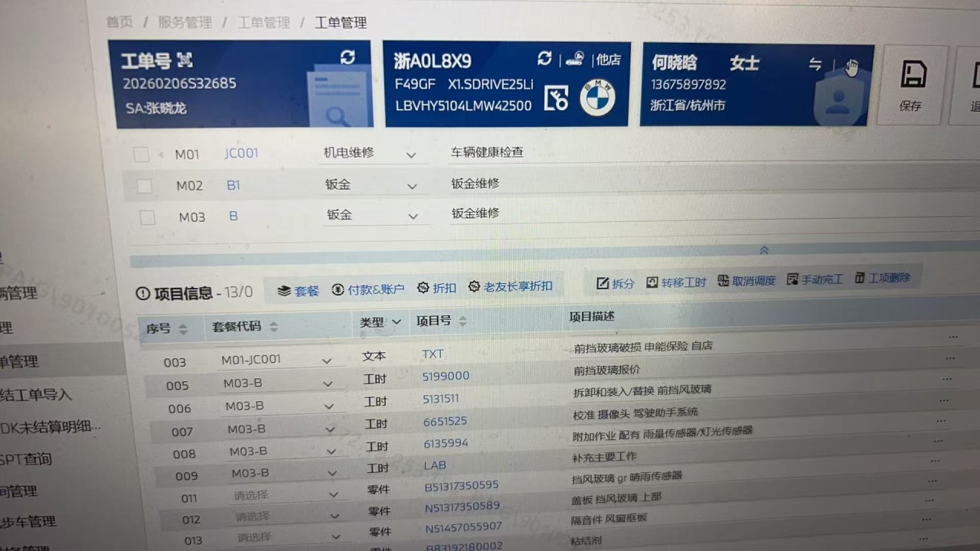Collapse the section using double chevron
This screenshot has width=980, height=551.
[763, 250]
